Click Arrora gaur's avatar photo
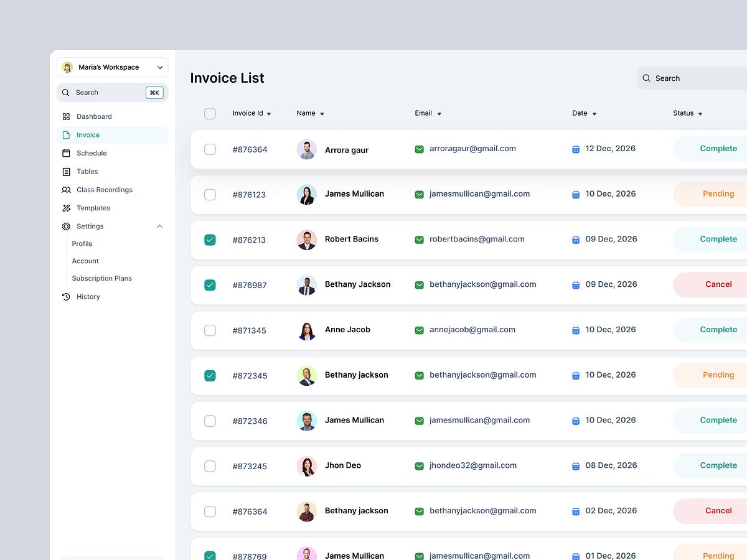 point(307,149)
